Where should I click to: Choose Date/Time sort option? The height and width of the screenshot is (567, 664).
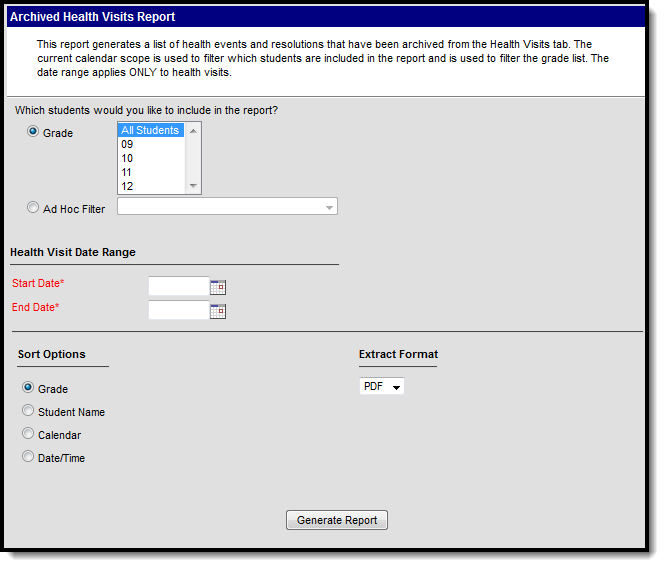tap(28, 456)
